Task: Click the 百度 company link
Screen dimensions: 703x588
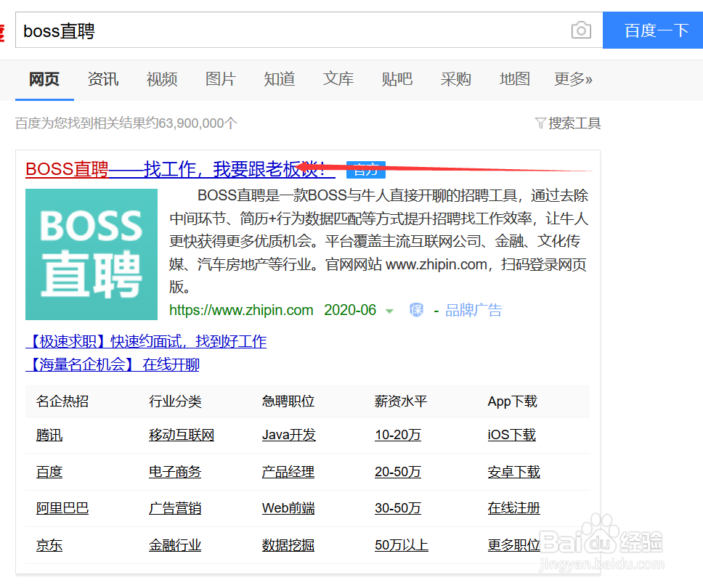Action: point(49,471)
